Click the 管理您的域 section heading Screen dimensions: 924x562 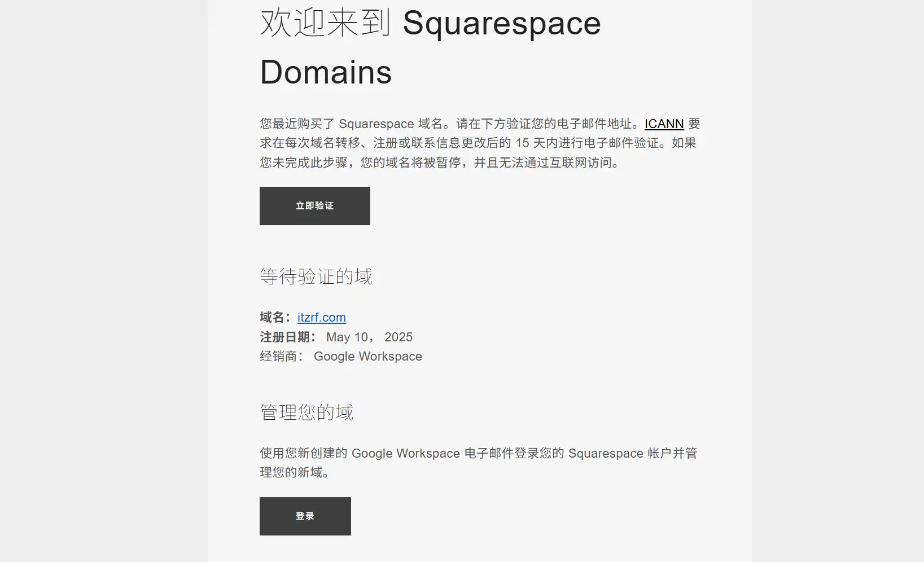[306, 412]
